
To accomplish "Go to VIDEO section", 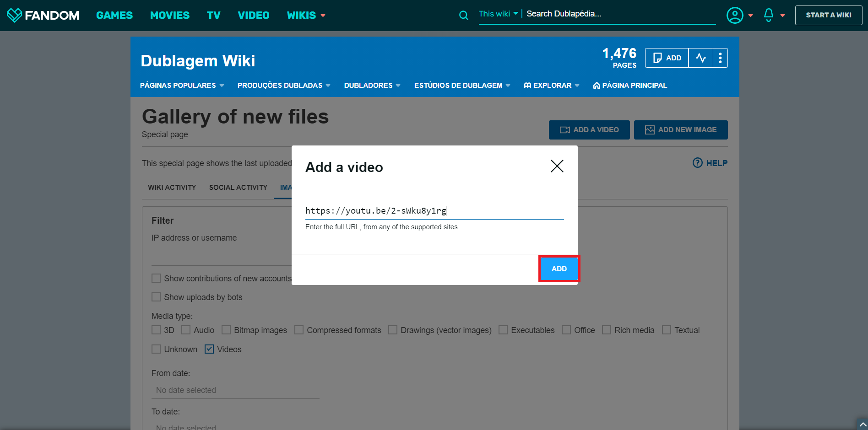I will tap(254, 16).
